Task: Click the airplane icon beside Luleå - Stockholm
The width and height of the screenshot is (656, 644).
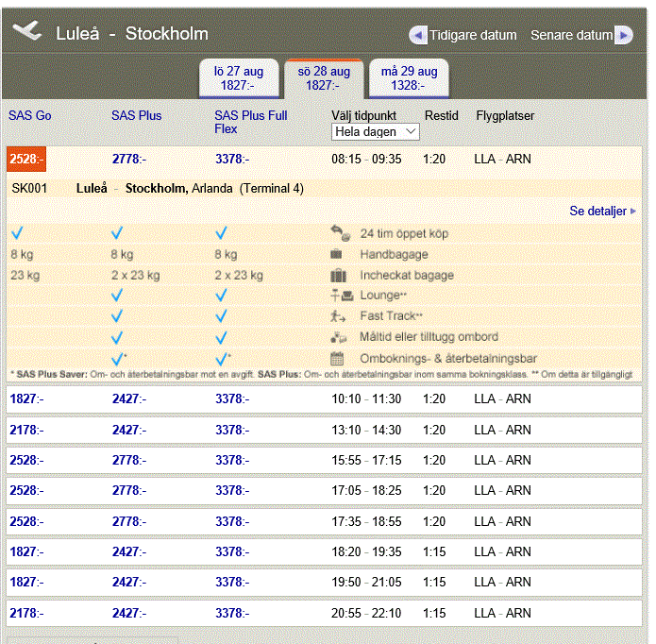Action: click(x=27, y=30)
